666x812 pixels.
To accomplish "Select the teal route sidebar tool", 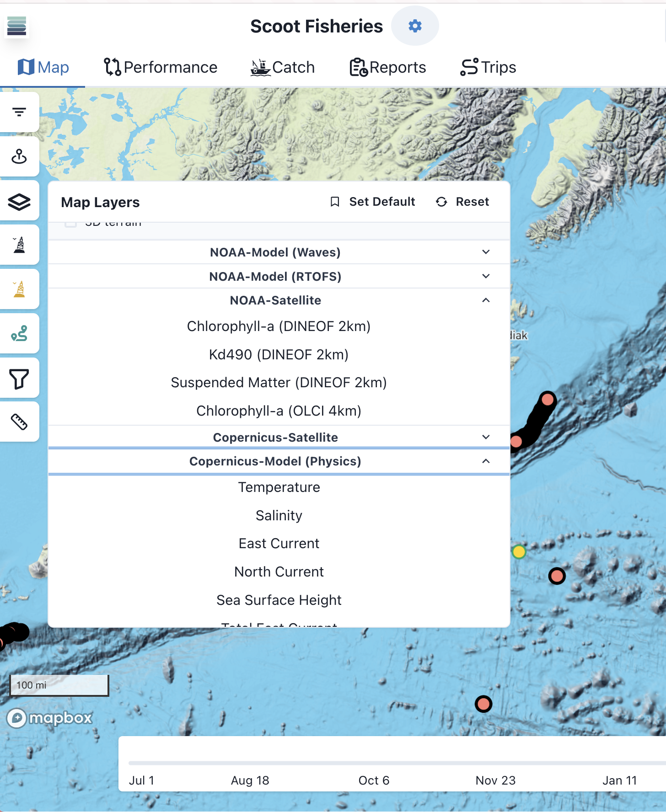I will coord(19,334).
